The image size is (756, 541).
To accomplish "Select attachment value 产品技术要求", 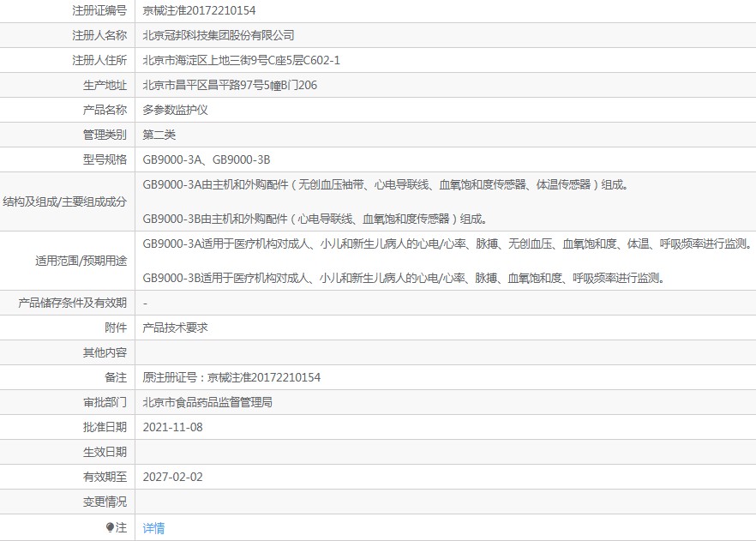I will pyautogui.click(x=175, y=328).
